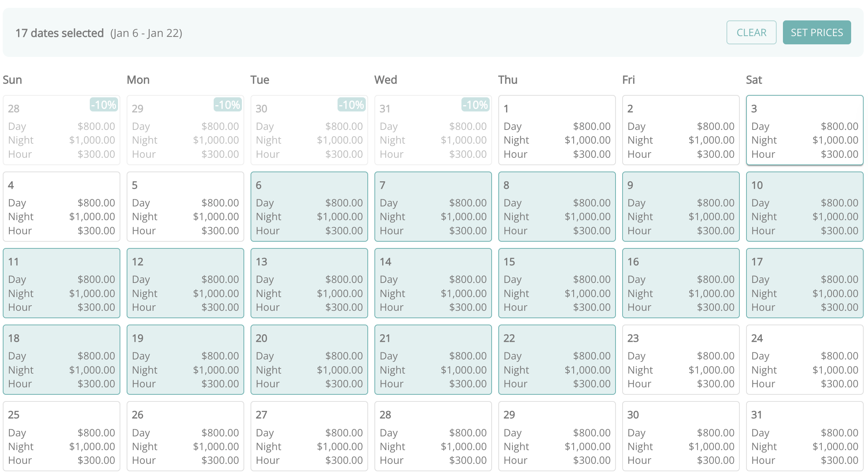Click the Sun column header

pyautogui.click(x=12, y=80)
